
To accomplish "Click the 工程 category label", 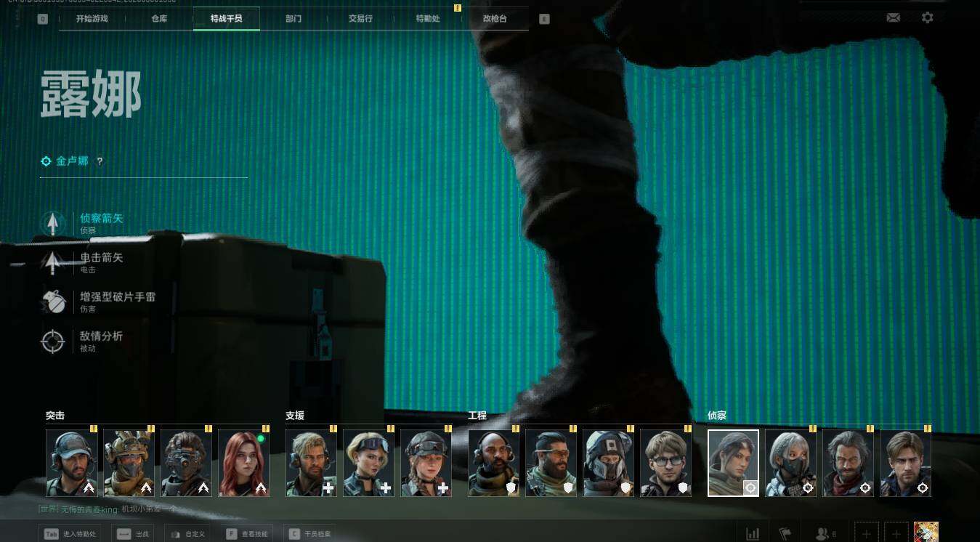I will point(477,416).
